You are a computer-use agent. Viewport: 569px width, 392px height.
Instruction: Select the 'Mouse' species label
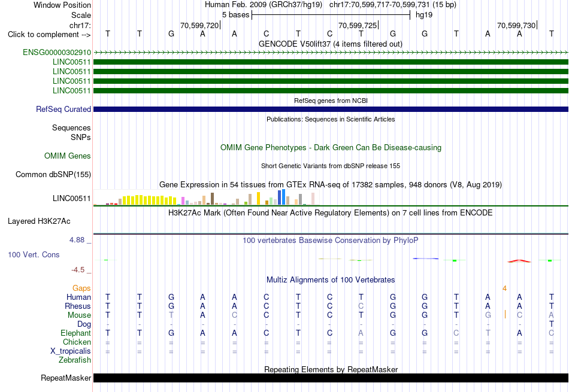point(79,315)
